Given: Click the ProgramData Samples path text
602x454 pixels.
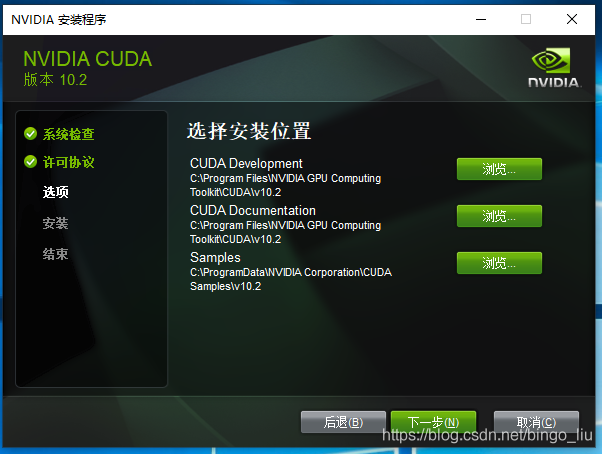Looking at the screenshot, I should (x=291, y=279).
